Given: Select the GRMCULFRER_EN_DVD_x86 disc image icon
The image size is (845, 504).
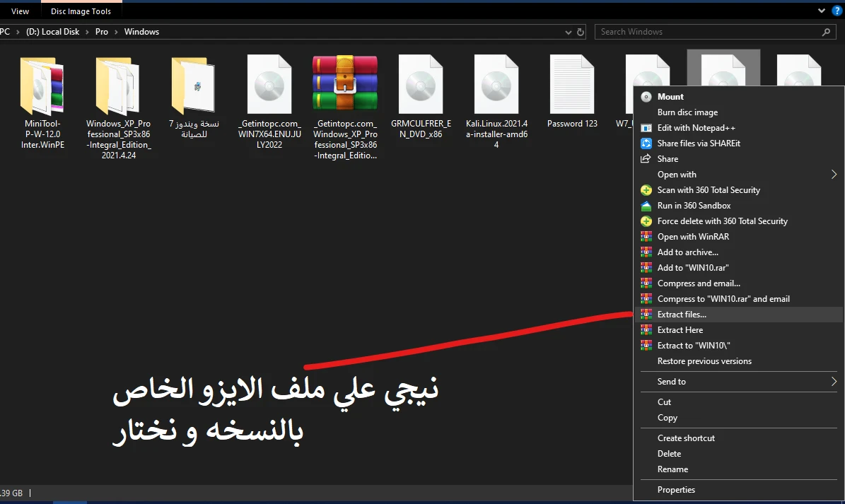Looking at the screenshot, I should pyautogui.click(x=421, y=85).
